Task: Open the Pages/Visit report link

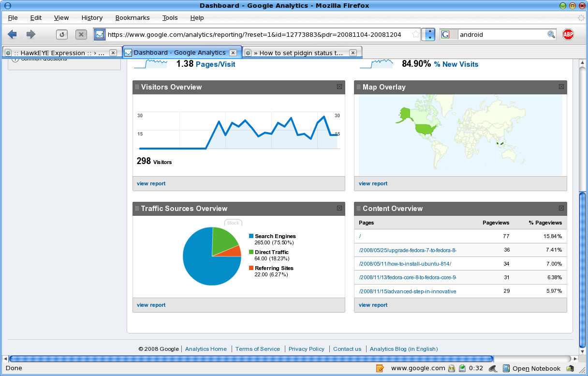Action: pyautogui.click(x=215, y=64)
